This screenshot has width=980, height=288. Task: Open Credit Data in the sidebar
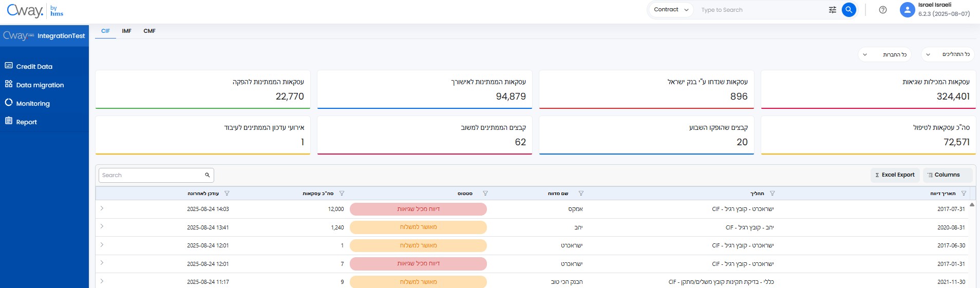pyautogui.click(x=34, y=66)
